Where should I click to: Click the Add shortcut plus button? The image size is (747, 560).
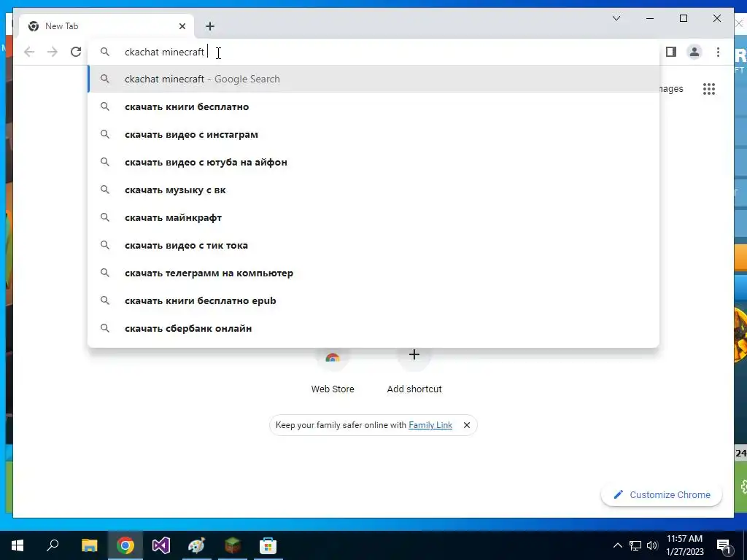(414, 355)
